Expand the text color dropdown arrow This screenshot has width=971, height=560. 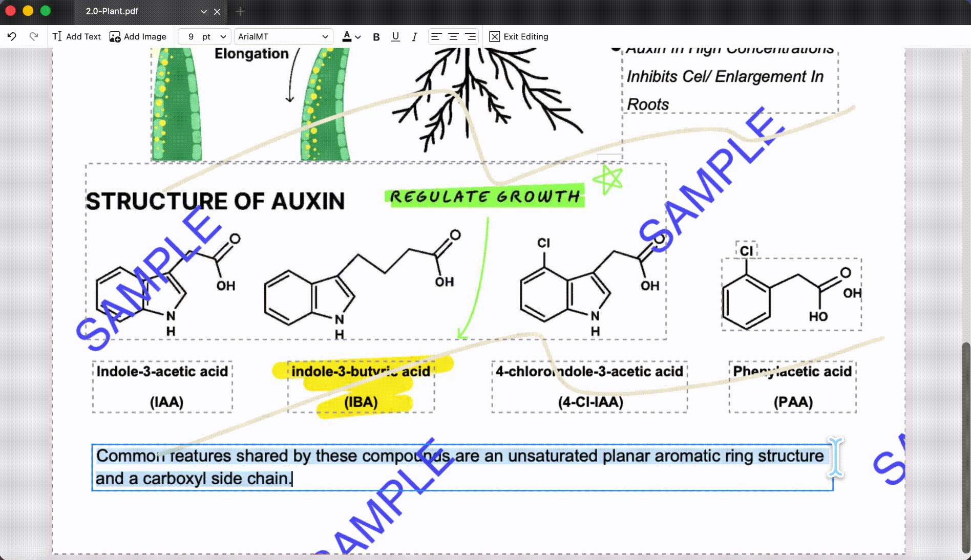pyautogui.click(x=358, y=37)
